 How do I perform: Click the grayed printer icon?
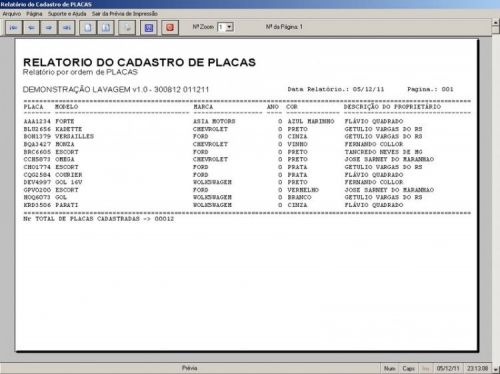click(x=127, y=27)
